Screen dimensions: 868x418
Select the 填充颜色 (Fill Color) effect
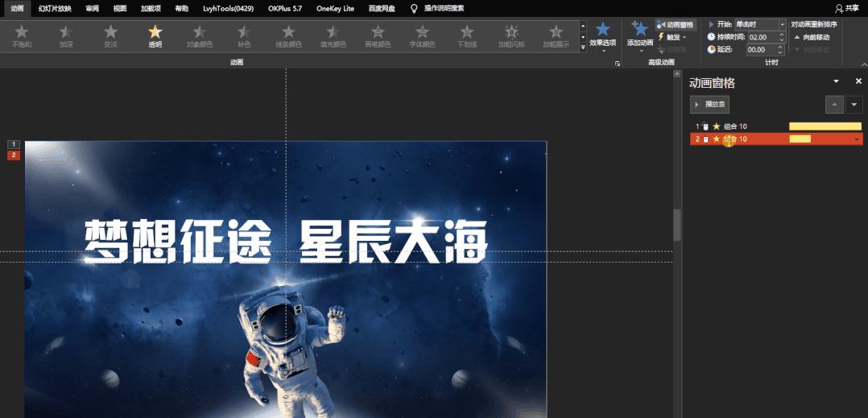coord(333,36)
